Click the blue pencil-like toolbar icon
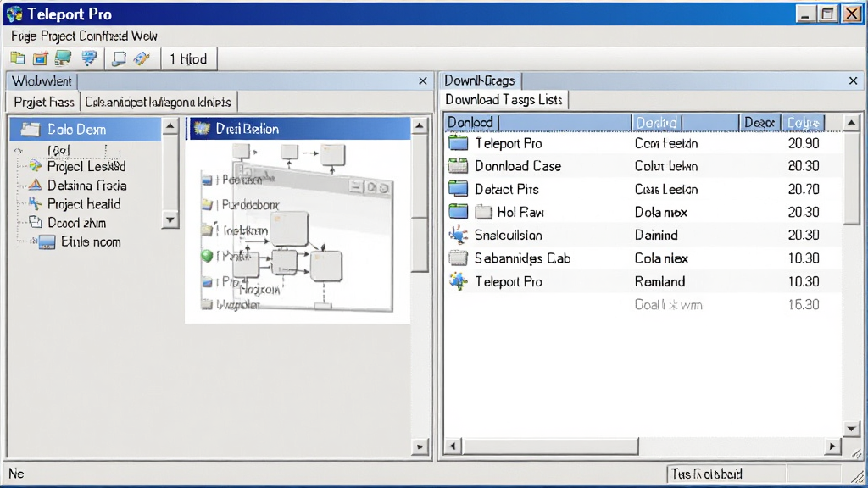This screenshot has height=488, width=868. tap(142, 58)
